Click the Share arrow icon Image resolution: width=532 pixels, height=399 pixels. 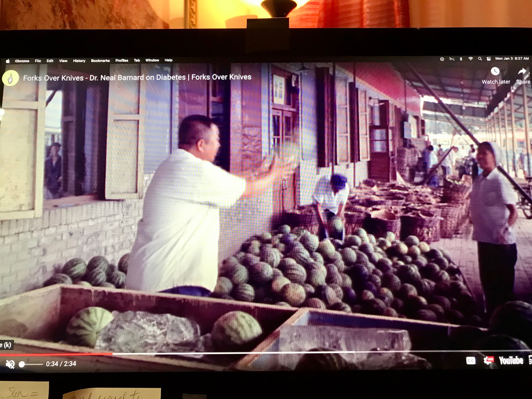click(x=522, y=72)
